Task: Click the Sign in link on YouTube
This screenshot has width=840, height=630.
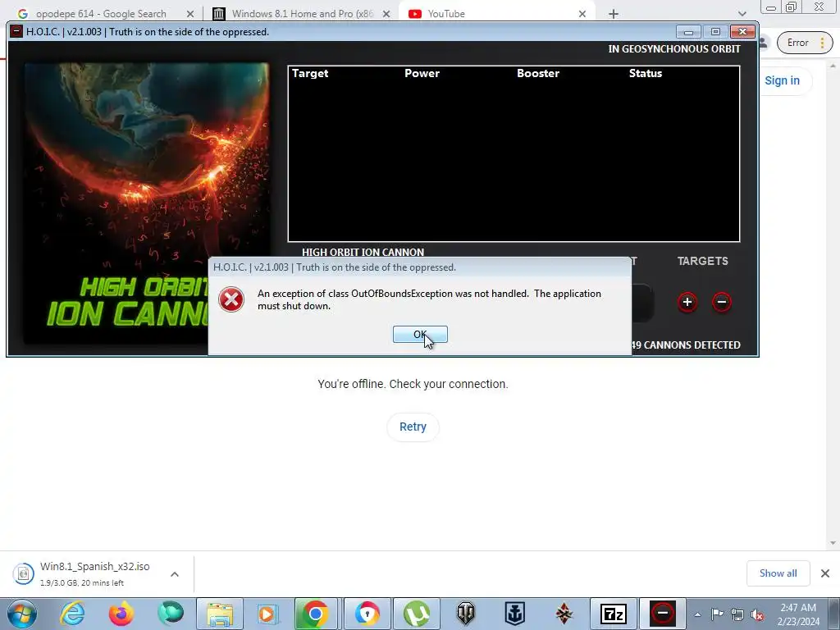Action: pos(782,81)
